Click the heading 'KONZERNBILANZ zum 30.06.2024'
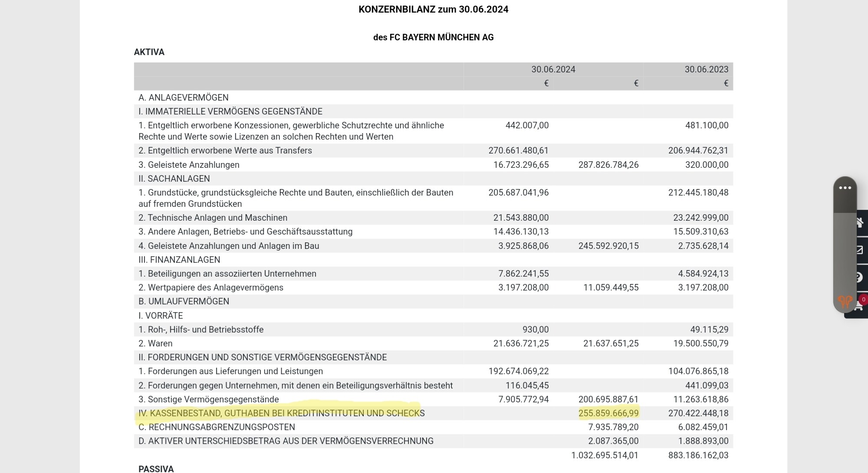The width and height of the screenshot is (868, 473). point(433,10)
